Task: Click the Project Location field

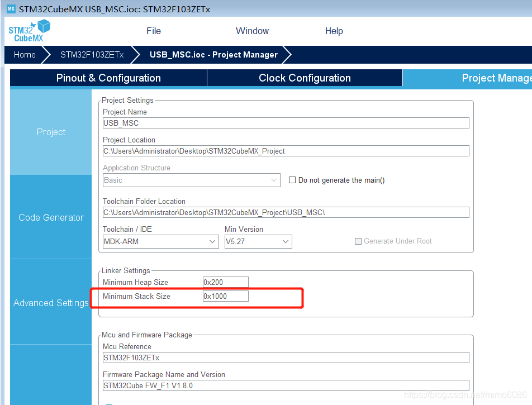Action: pos(286,151)
